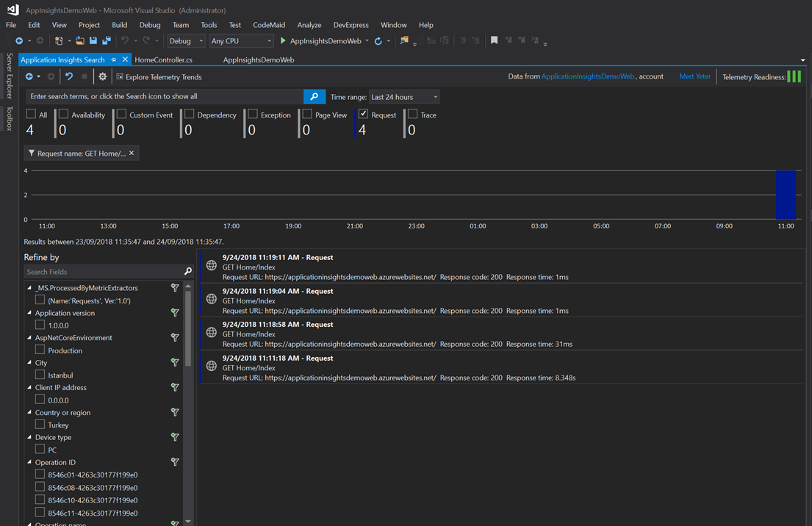Click globe icon of 11:19:11 AM request
This screenshot has height=526, width=812.
click(x=212, y=265)
